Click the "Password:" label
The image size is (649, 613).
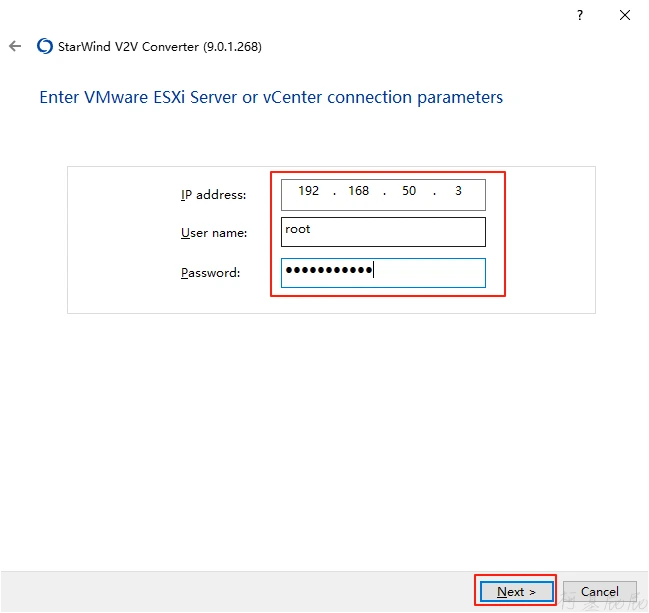(x=210, y=273)
